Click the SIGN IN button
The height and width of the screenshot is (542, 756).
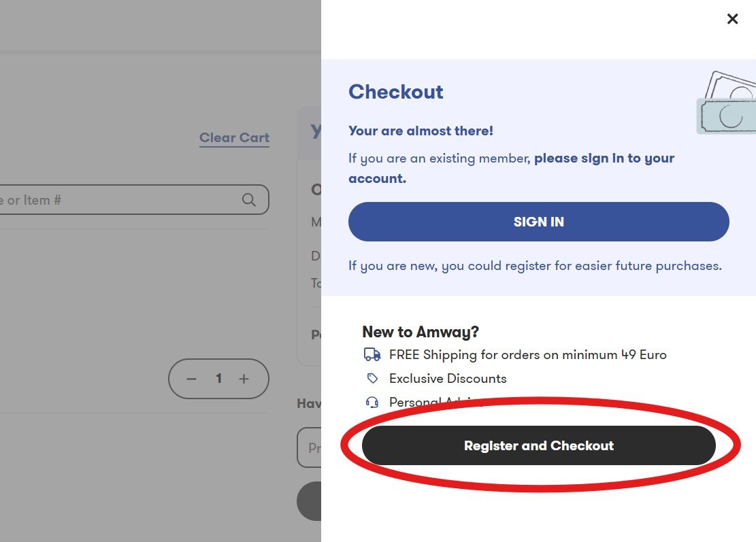click(538, 222)
